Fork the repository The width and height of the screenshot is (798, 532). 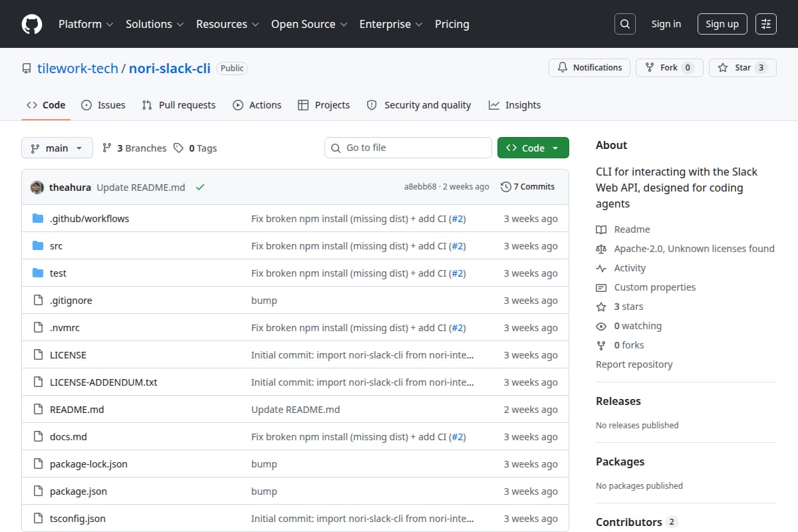[x=669, y=68]
